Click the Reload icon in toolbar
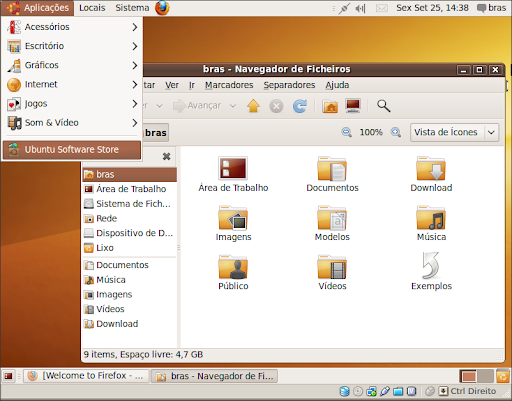 coord(299,106)
